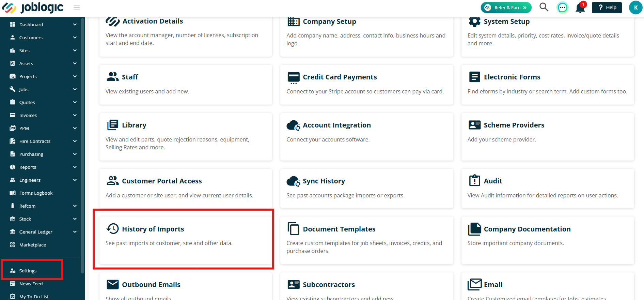Expand the Jobs sidebar chevron
Viewport: 644px width, 300px height.
point(75,89)
